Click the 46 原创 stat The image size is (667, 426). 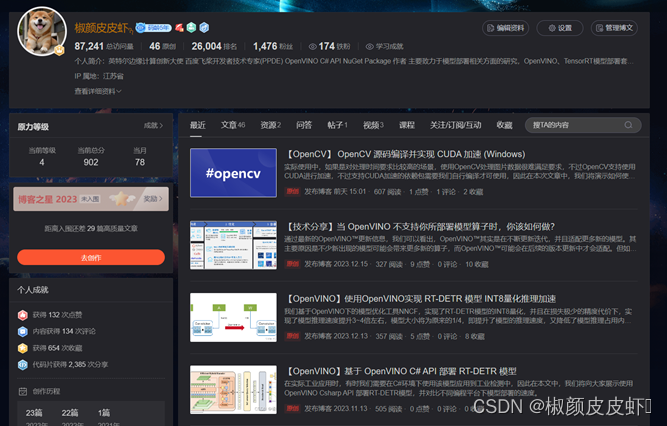point(162,46)
